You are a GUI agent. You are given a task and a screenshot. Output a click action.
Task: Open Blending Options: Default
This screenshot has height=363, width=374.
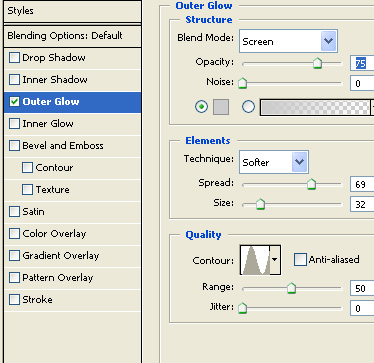click(x=73, y=36)
